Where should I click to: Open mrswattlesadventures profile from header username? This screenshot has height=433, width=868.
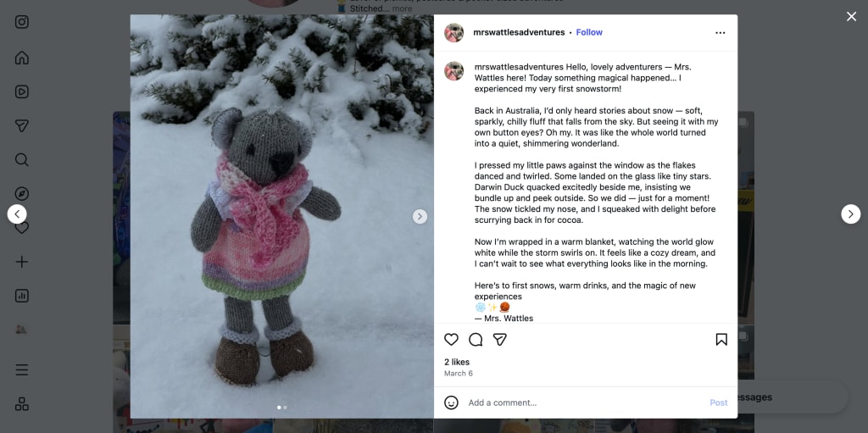click(519, 32)
